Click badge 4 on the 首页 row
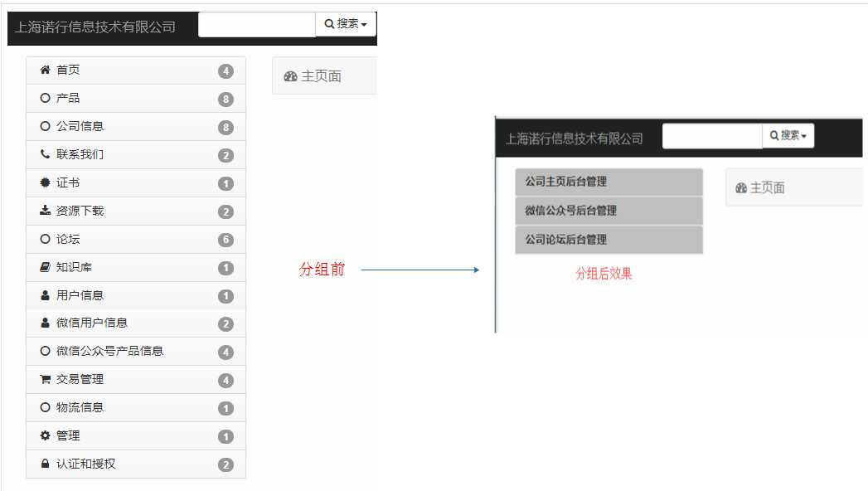 [x=225, y=70]
